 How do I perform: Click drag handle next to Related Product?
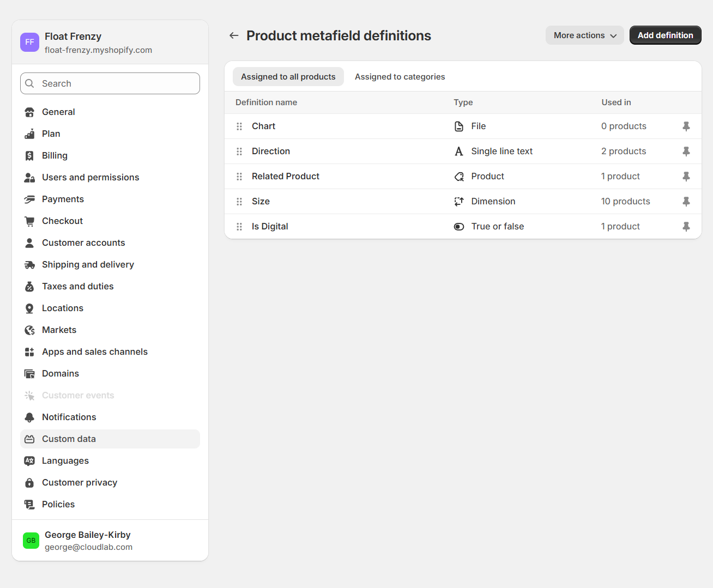click(239, 177)
